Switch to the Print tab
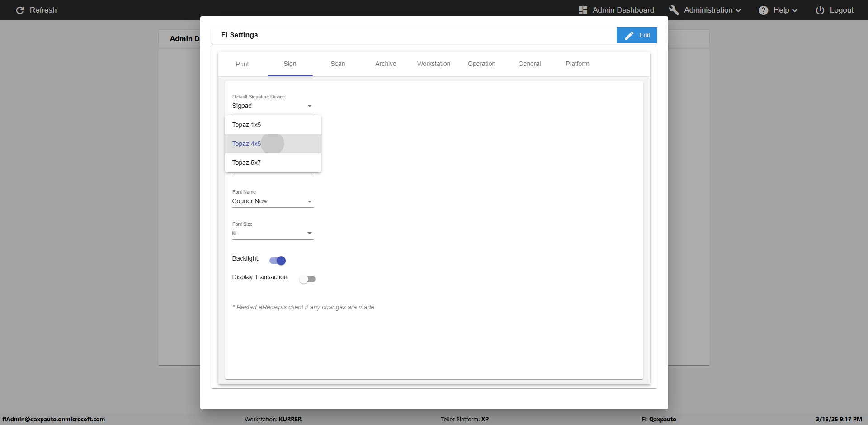This screenshot has width=868, height=425. [x=242, y=64]
